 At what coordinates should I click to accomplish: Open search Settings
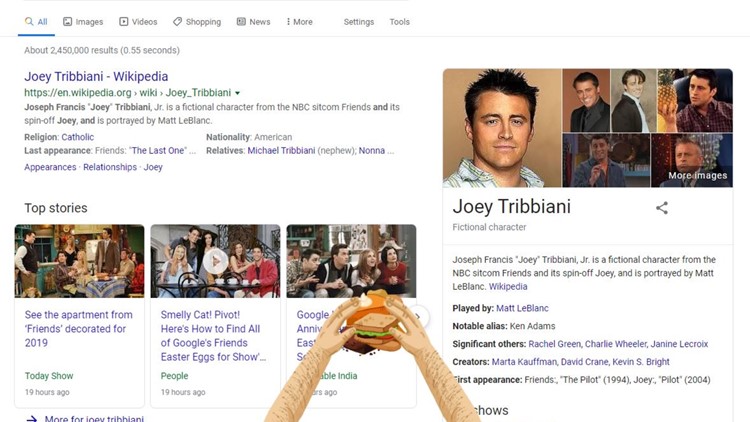coord(359,22)
